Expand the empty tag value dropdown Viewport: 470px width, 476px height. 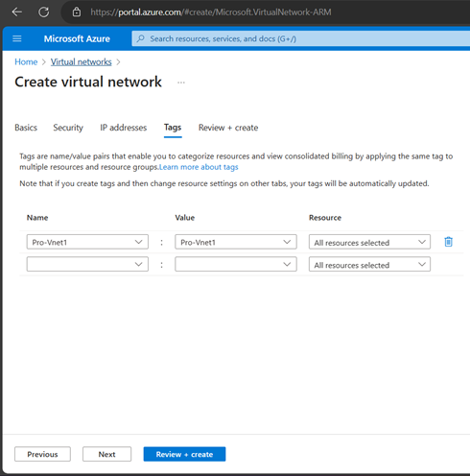click(x=236, y=264)
